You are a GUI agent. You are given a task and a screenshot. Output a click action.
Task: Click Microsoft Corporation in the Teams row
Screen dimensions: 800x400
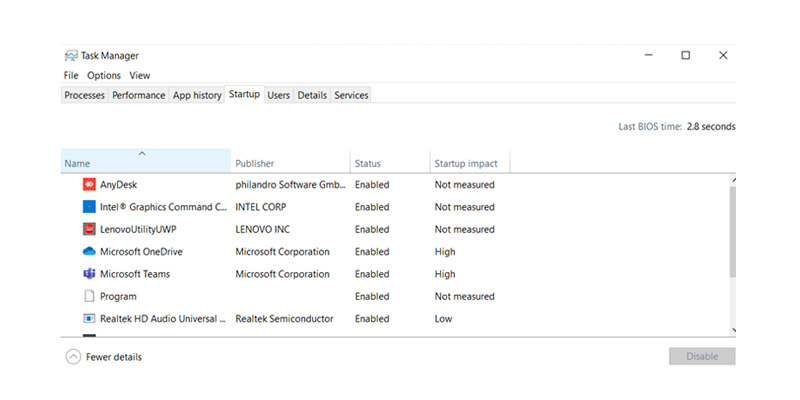point(282,274)
